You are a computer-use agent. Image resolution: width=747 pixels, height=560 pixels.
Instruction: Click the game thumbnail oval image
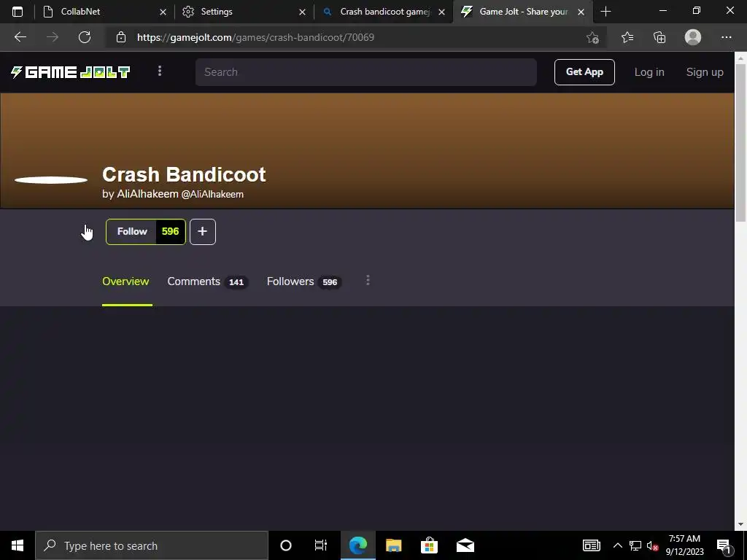click(x=51, y=180)
